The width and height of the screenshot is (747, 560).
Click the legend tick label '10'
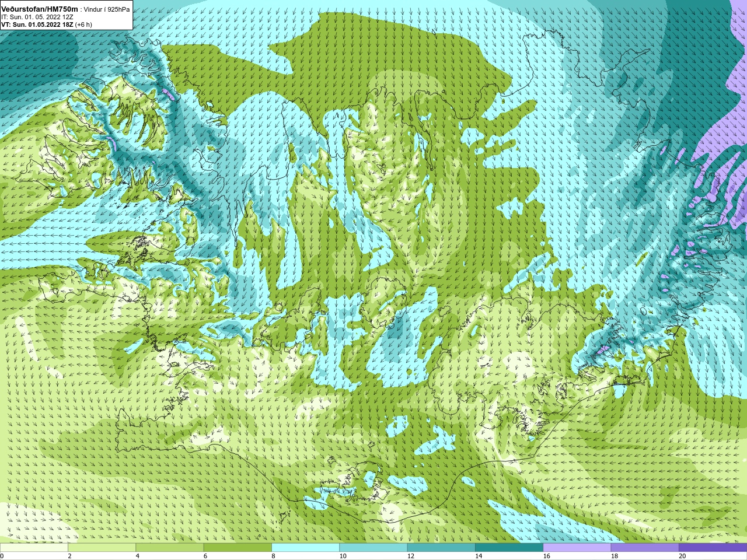click(x=343, y=556)
